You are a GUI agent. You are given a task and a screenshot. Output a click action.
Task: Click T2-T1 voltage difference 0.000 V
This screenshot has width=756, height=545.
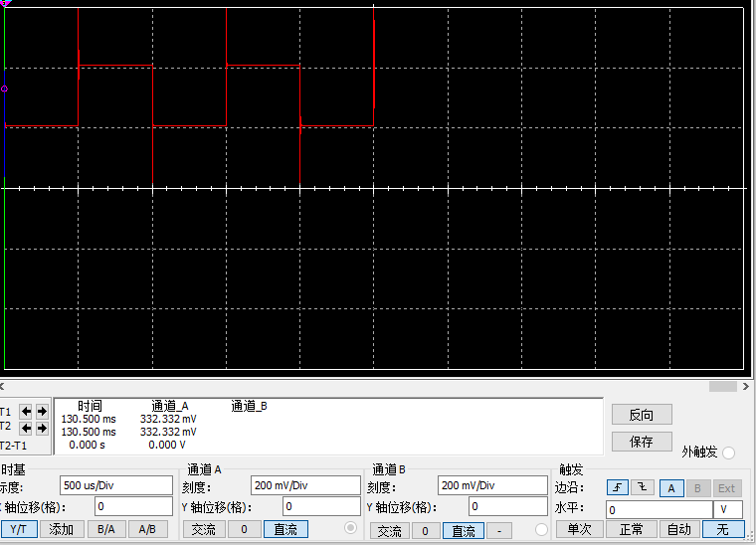click(167, 445)
